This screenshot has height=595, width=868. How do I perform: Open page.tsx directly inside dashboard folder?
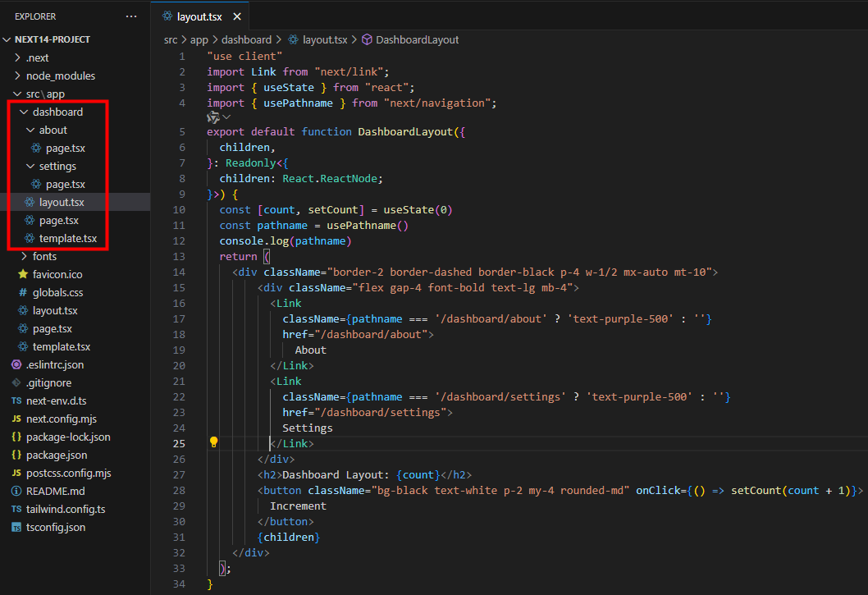coord(59,221)
